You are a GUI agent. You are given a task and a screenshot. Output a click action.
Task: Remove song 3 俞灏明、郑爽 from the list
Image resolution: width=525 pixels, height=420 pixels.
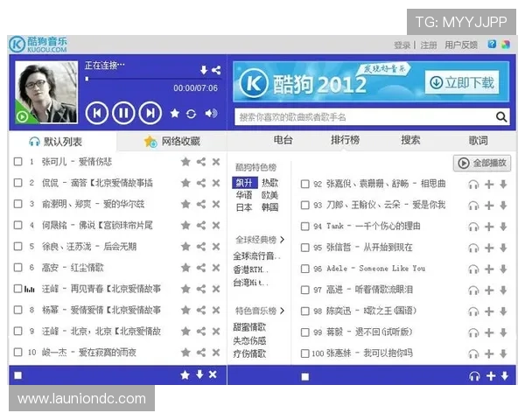coord(216,204)
